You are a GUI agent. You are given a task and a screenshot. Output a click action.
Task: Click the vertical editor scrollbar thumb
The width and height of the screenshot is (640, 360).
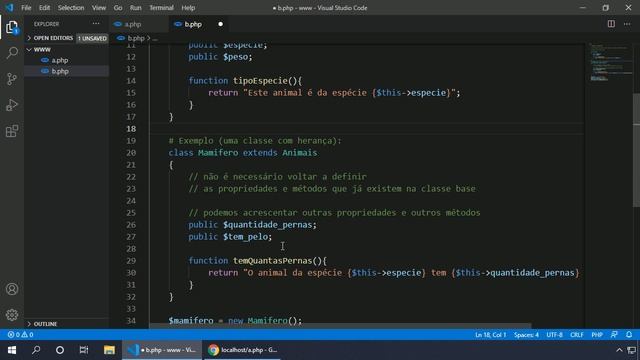636,150
